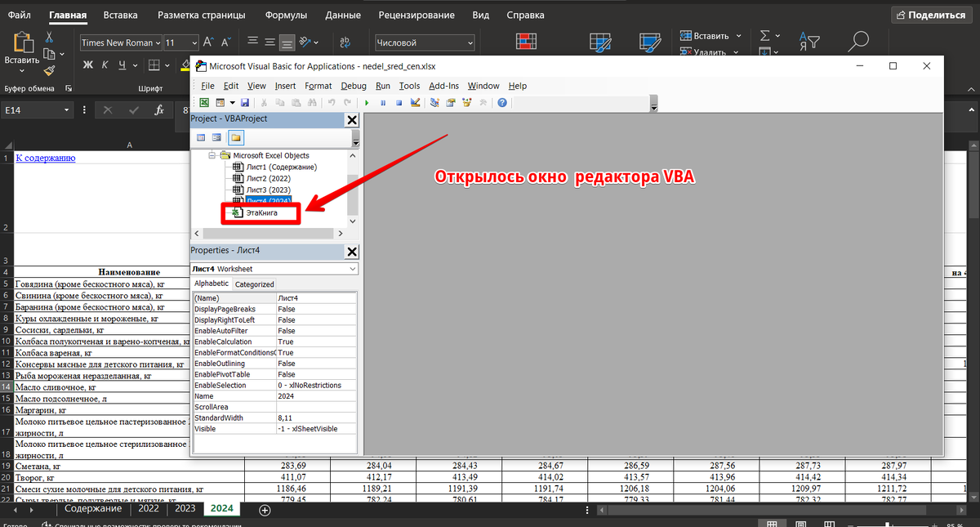Switch to the Categorized properties tab
980x527 pixels.
click(x=254, y=284)
